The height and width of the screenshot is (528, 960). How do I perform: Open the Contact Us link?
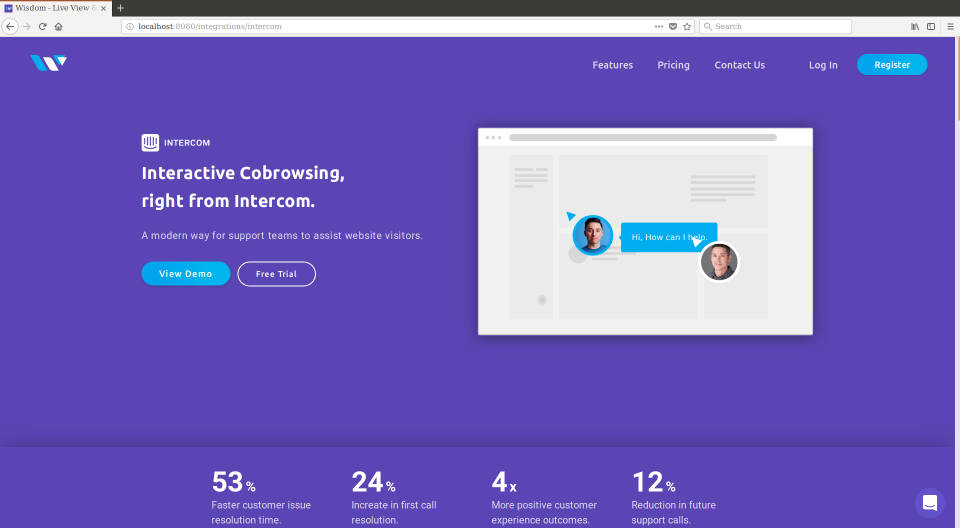coord(739,65)
